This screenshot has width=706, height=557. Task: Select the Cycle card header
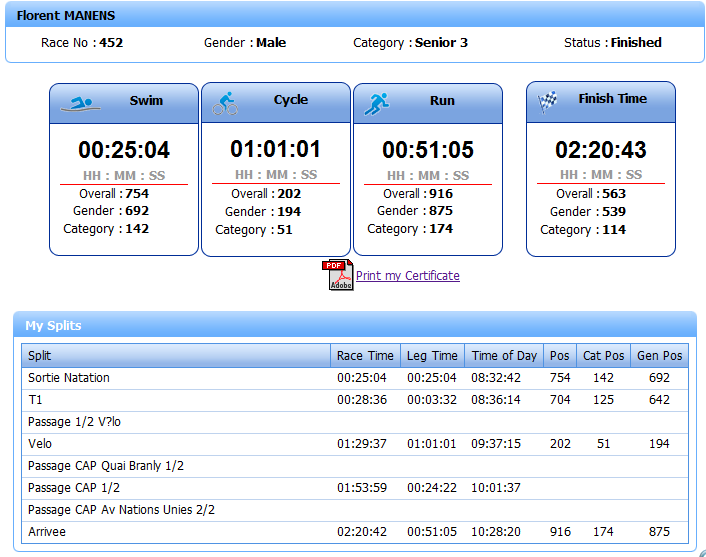[276, 102]
